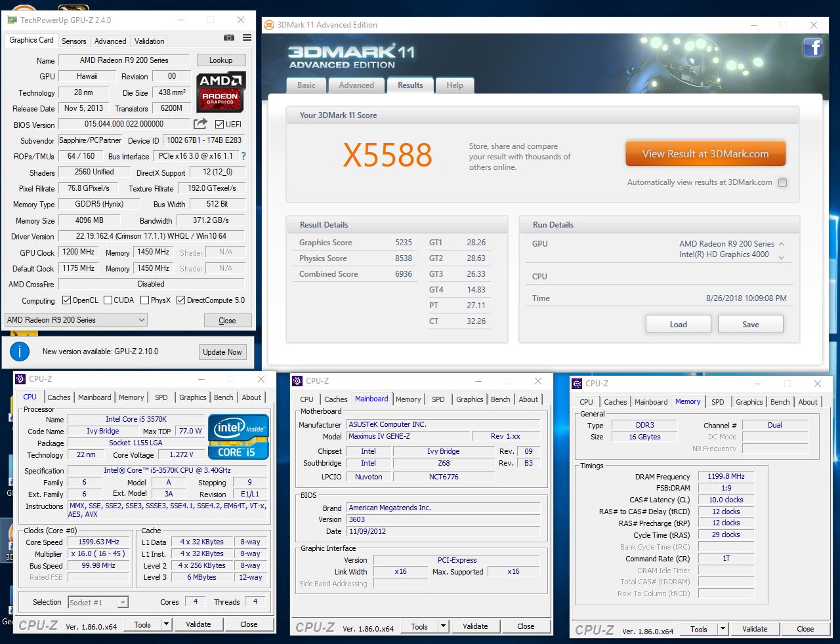This screenshot has height=644, width=840.
Task: Click the Combined Score value 6936
Action: (x=404, y=274)
